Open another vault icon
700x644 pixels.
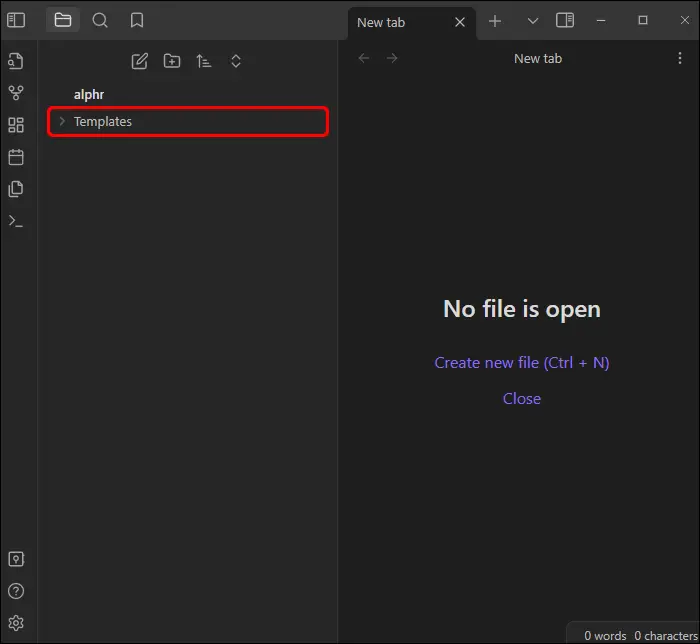tap(16, 559)
